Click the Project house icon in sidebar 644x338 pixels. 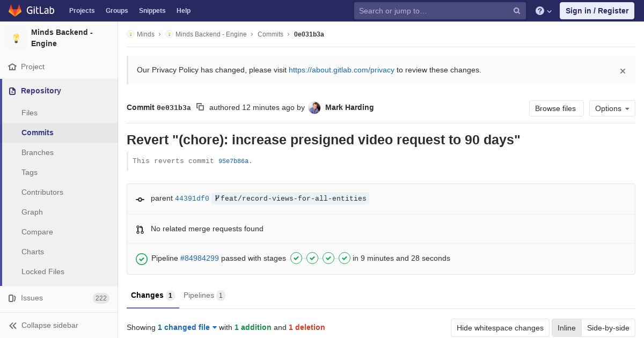[x=12, y=67]
